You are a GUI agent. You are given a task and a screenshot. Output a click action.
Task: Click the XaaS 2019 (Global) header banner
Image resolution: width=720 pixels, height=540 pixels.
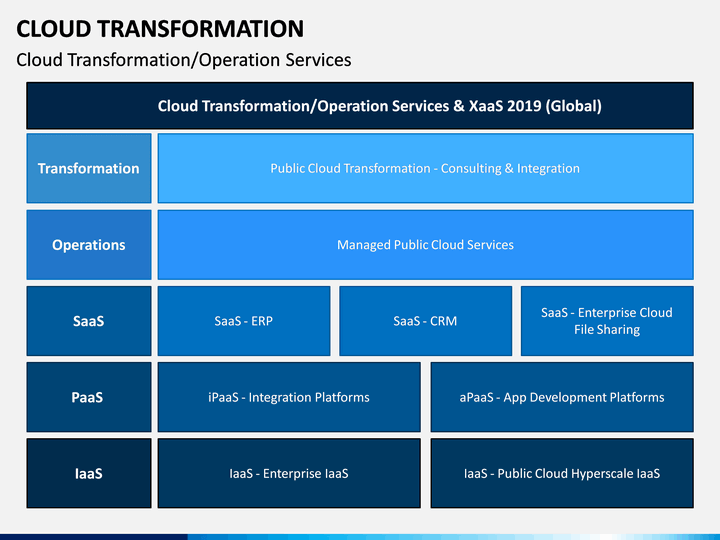[x=360, y=106]
